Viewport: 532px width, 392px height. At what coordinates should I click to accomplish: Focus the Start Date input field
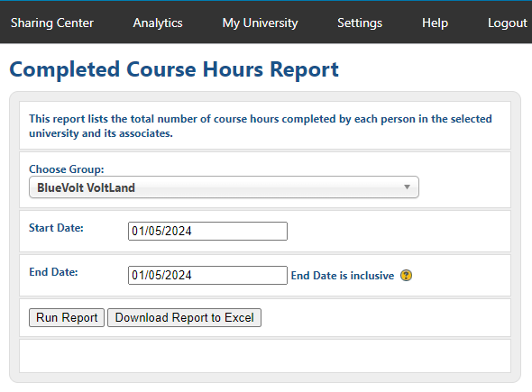[x=207, y=232]
